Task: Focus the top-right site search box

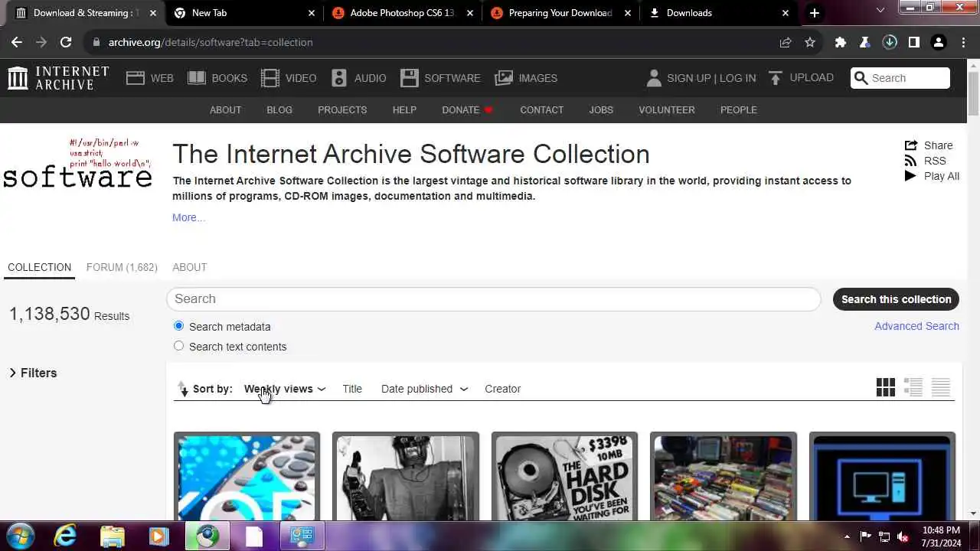Action: tap(900, 78)
